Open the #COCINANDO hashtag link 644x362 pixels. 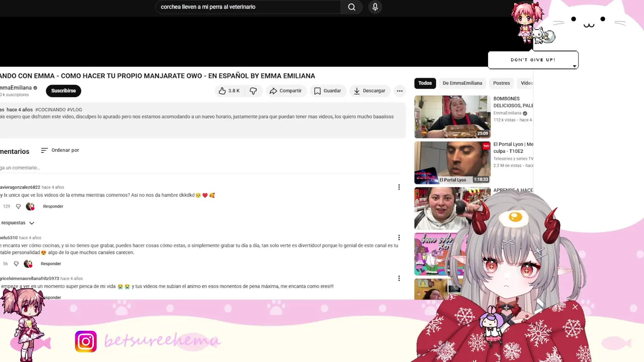pyautogui.click(x=50, y=110)
